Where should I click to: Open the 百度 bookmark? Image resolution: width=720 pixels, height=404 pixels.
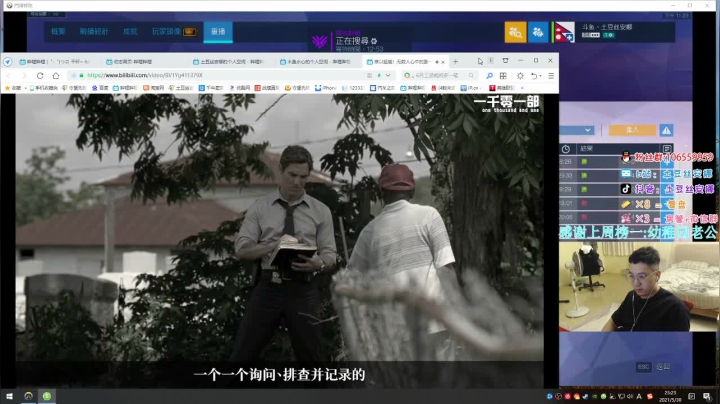100,88
